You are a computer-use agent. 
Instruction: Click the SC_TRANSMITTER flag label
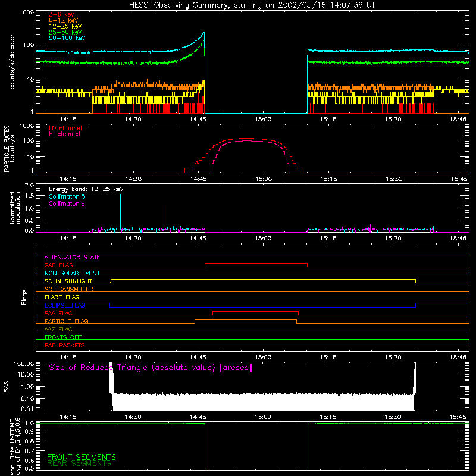click(69, 289)
